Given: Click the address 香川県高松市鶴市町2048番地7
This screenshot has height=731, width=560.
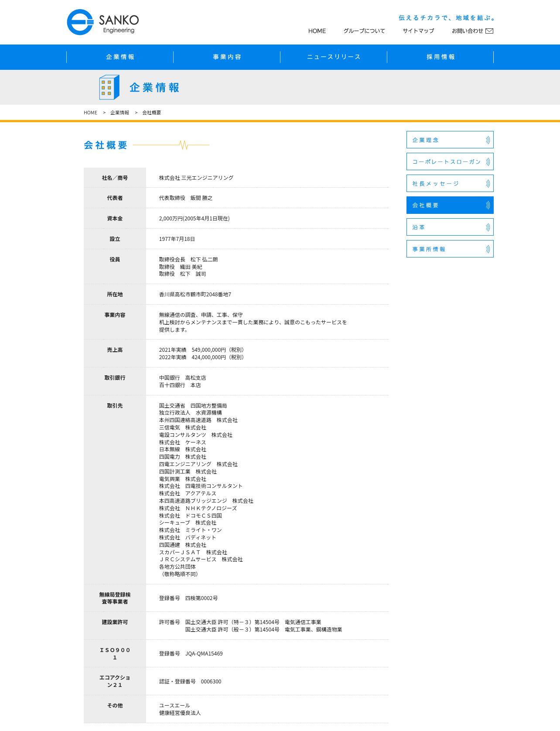Looking at the screenshot, I should tap(195, 295).
